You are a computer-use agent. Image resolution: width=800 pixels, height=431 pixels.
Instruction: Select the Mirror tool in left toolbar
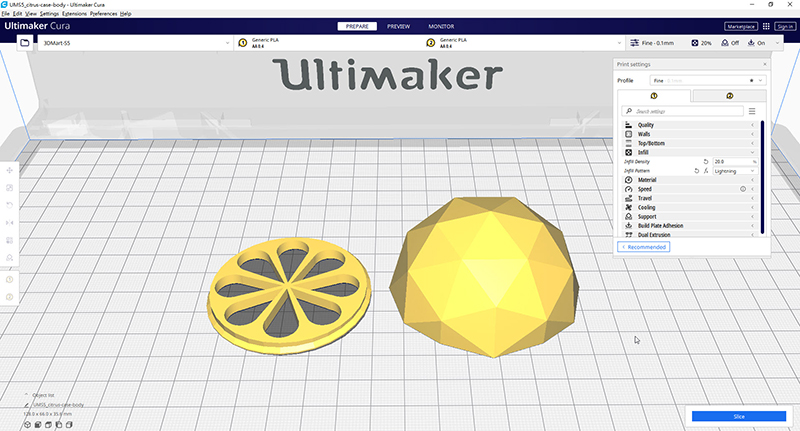tap(9, 222)
